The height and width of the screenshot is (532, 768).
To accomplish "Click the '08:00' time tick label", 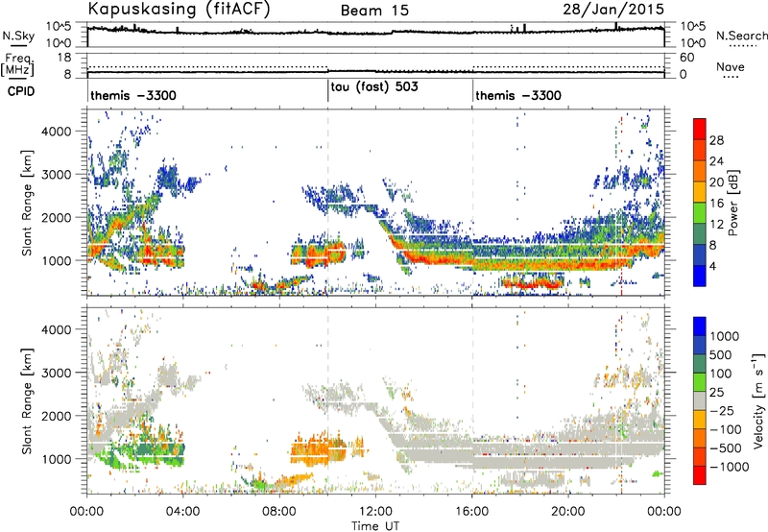I will (278, 512).
